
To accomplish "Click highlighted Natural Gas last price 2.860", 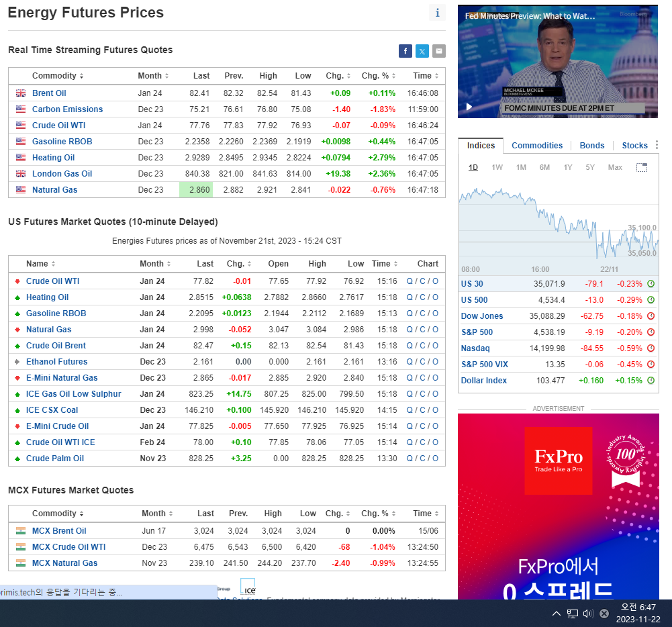I will tap(196, 190).
